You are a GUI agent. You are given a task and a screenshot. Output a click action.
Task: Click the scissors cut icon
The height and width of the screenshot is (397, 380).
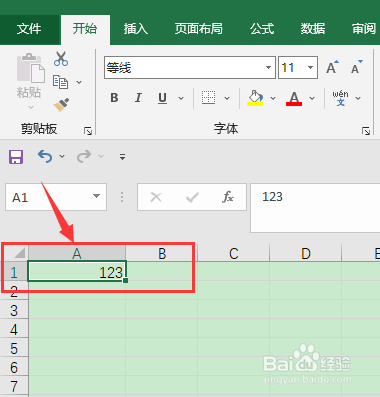pos(61,59)
